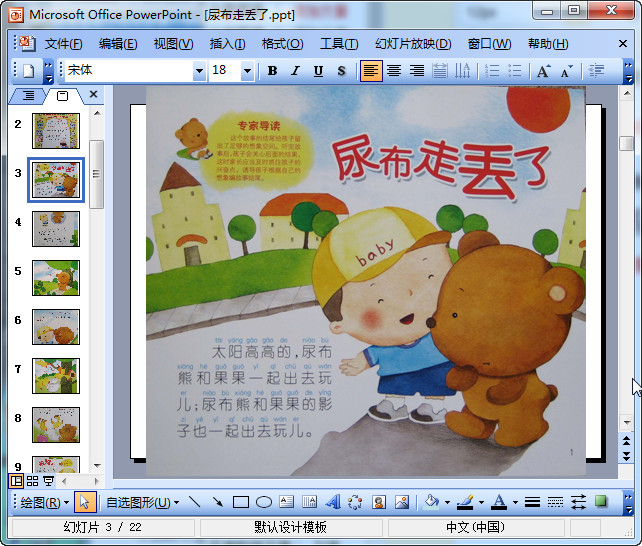Jump to previous slide button
The width and height of the screenshot is (642, 546).
(x=626, y=441)
